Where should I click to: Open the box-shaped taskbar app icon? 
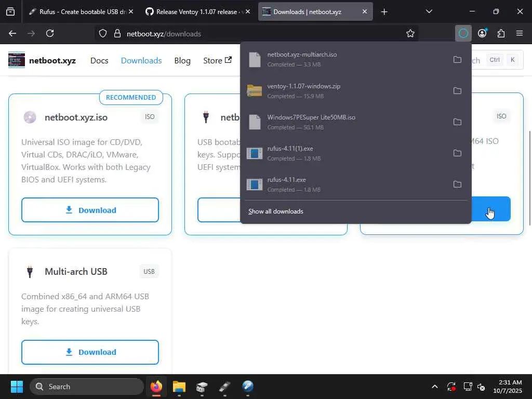tap(202, 387)
